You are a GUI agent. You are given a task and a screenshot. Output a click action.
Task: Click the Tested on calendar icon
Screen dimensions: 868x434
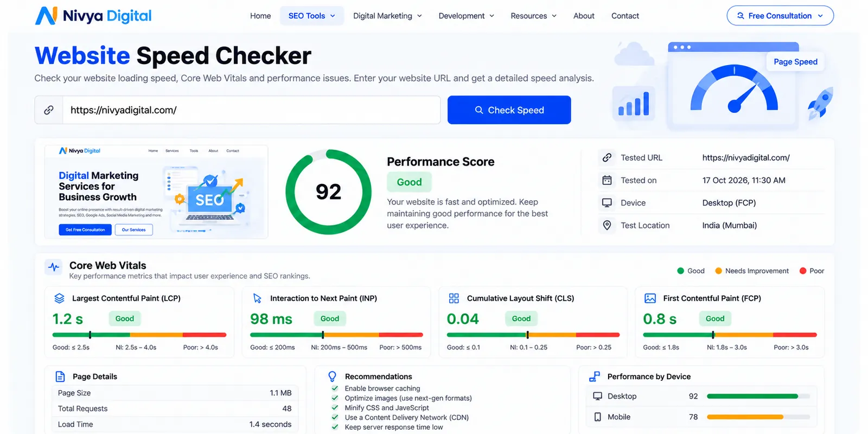point(607,180)
